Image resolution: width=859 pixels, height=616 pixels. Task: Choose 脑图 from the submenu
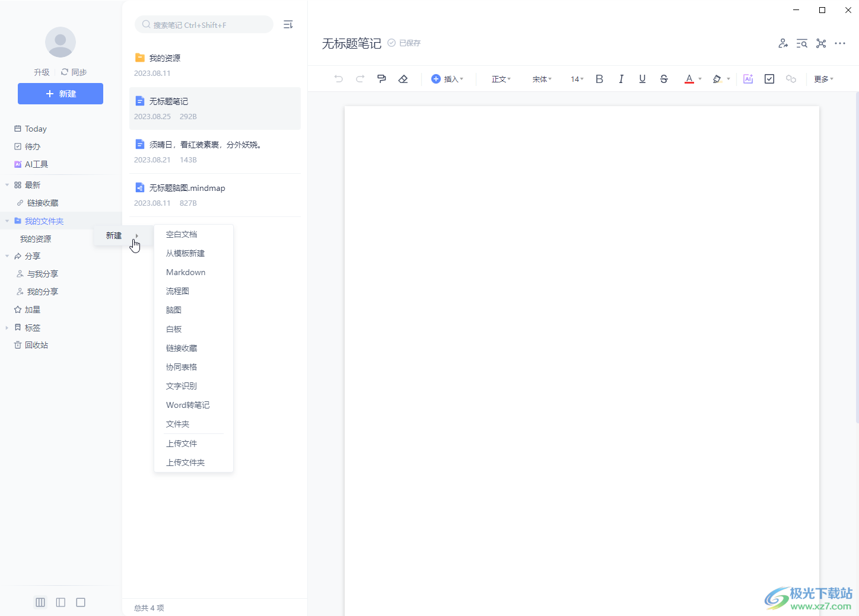tap(193, 310)
